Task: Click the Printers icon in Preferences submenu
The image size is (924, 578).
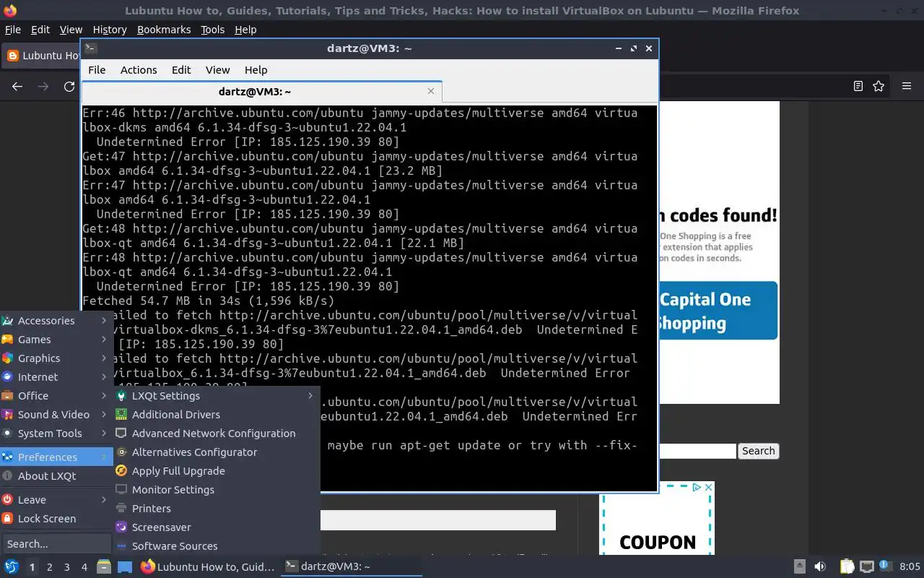Action: (121, 508)
